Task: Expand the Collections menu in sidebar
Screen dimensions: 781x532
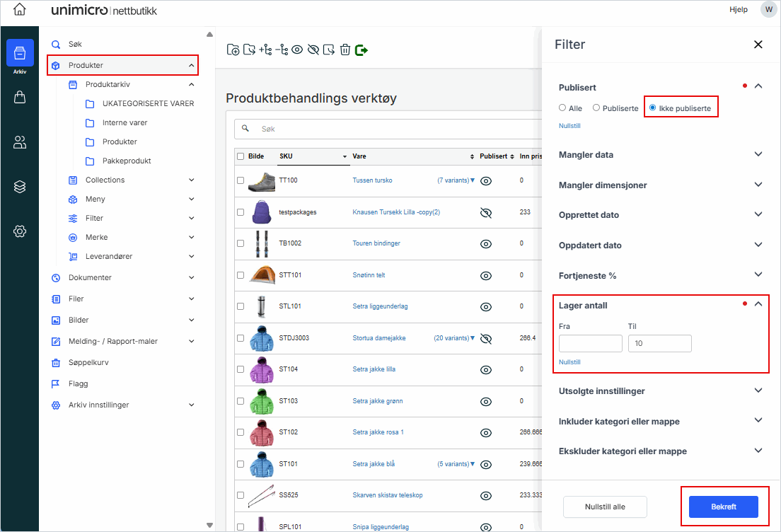Action: pyautogui.click(x=191, y=180)
